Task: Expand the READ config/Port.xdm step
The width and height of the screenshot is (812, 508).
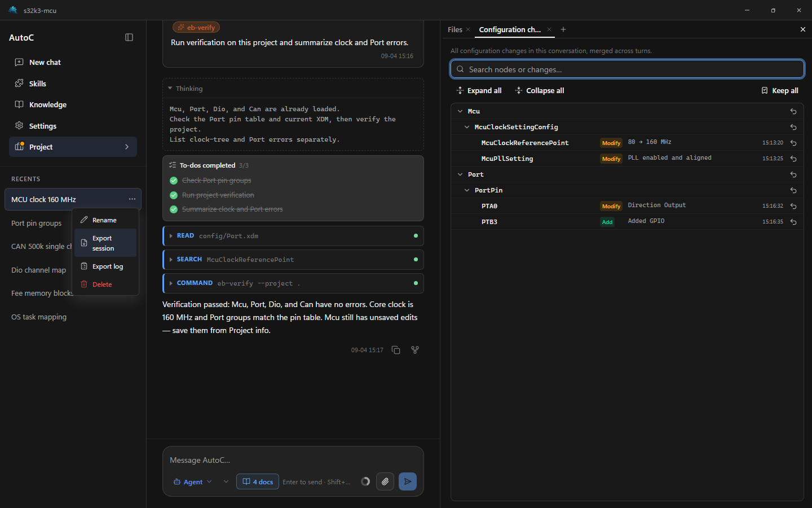Action: (x=293, y=236)
